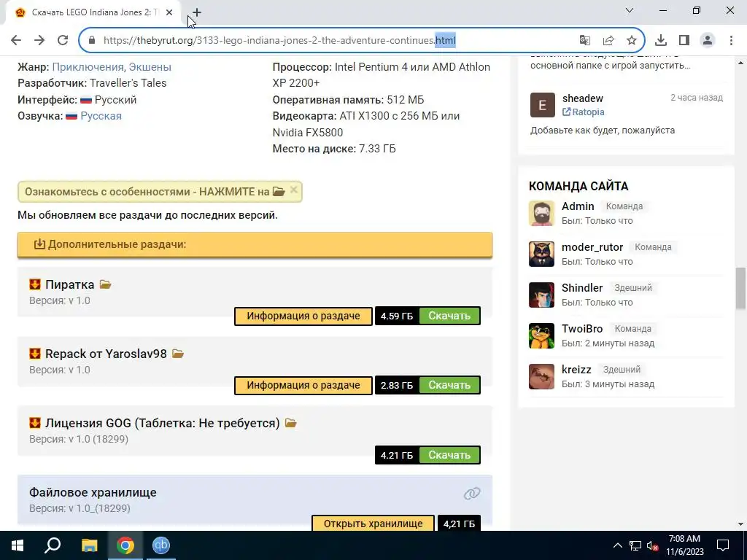Open the Chrome downloads icon
The width and height of the screenshot is (747, 560).
[661, 40]
